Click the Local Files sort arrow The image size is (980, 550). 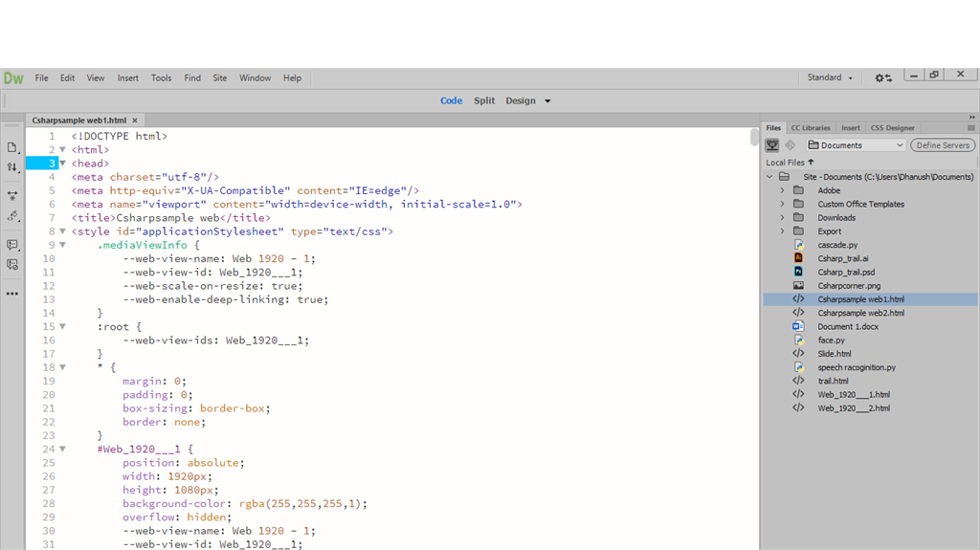tap(812, 162)
